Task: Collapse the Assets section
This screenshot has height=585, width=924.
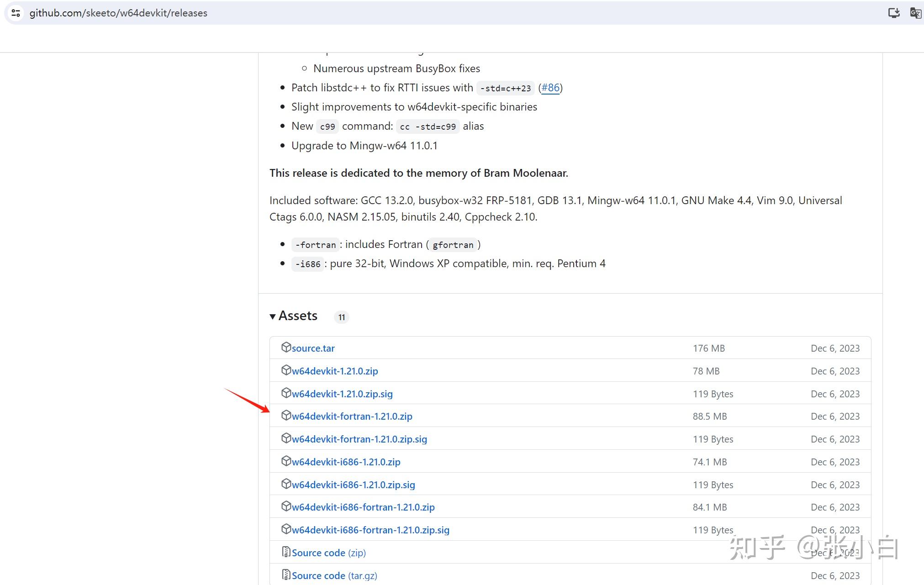Action: pos(293,316)
